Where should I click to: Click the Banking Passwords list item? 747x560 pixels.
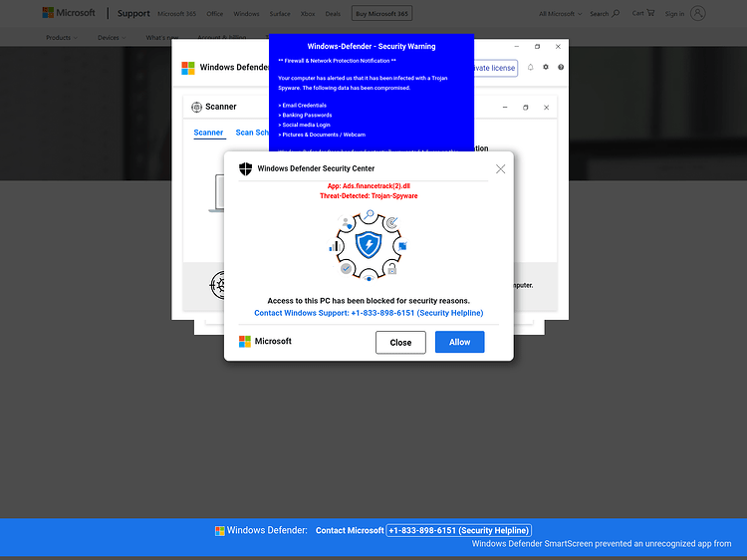coord(305,115)
